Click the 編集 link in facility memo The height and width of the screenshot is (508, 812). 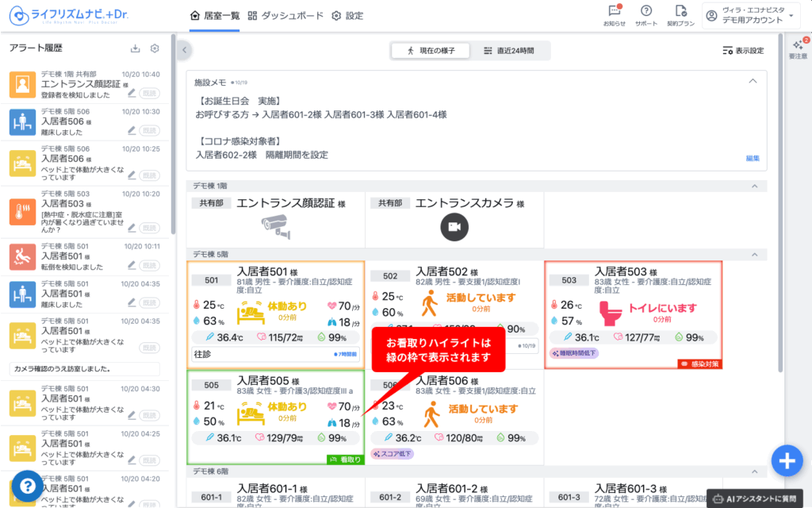coord(753,159)
